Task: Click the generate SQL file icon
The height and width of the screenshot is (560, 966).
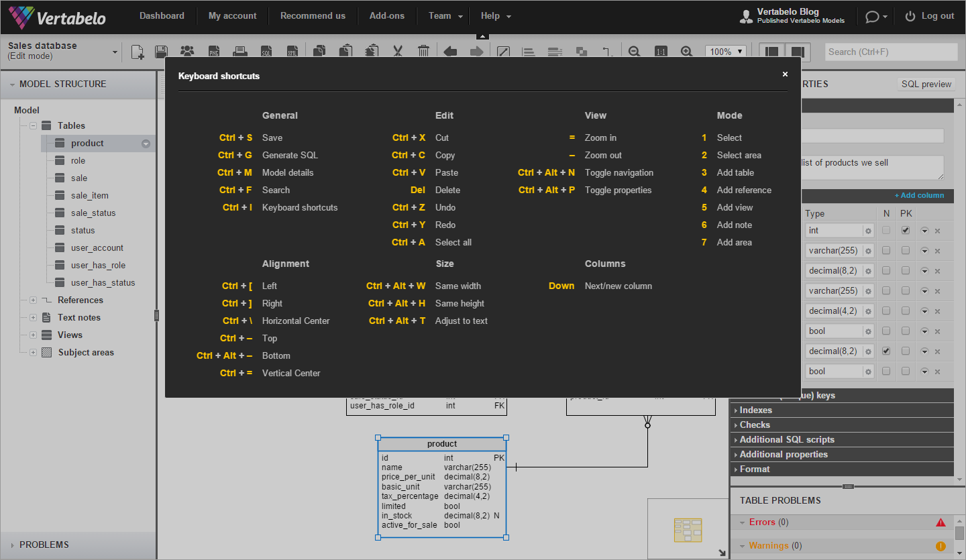Action: click(266, 52)
